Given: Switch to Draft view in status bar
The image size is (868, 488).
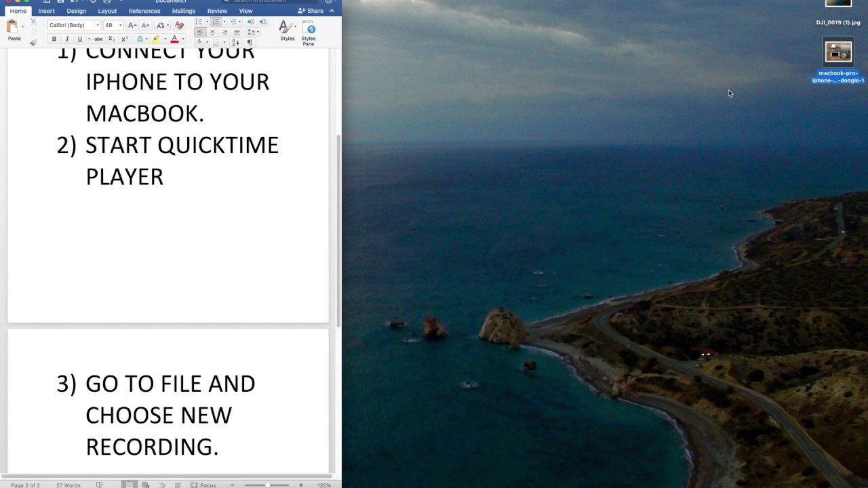Looking at the screenshot, I should (x=178, y=485).
